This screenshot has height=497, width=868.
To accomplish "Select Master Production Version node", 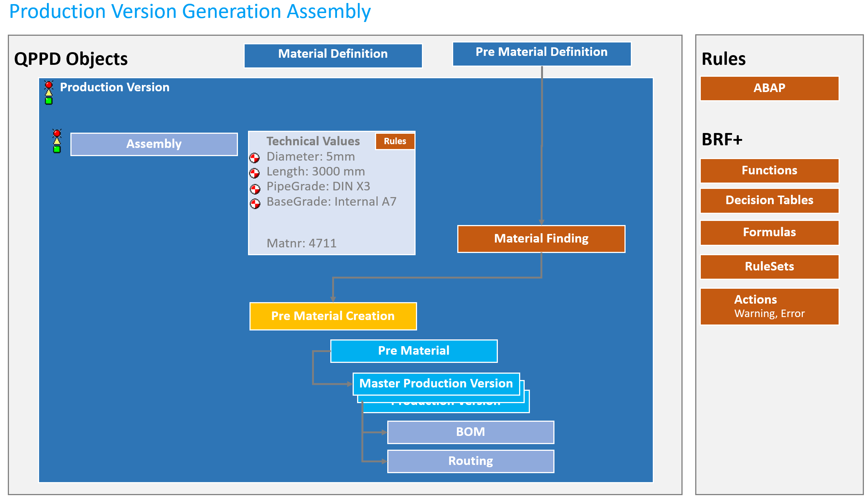I will 436,384.
